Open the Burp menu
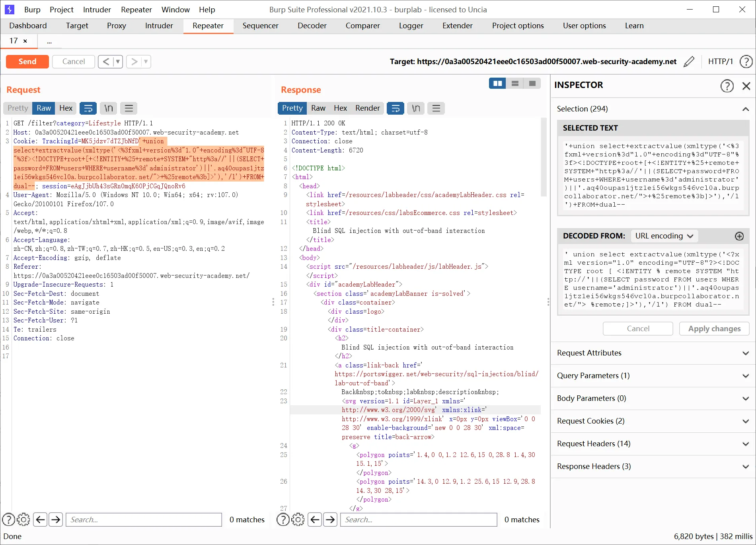Screen dimensions: 756x545 [32, 10]
